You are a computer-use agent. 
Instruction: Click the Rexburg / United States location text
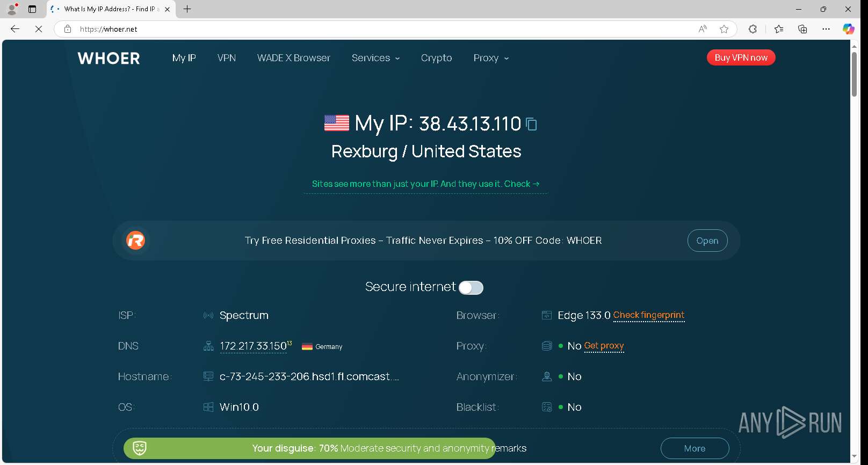pos(426,151)
